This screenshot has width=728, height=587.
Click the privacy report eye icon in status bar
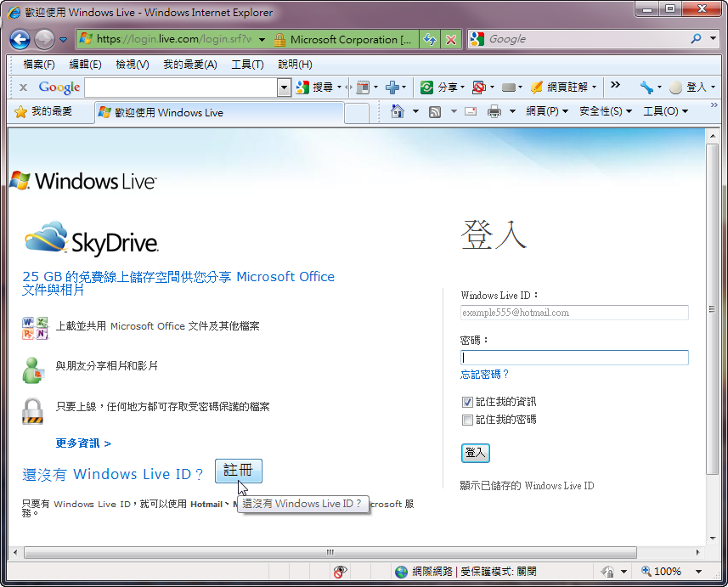(x=340, y=571)
